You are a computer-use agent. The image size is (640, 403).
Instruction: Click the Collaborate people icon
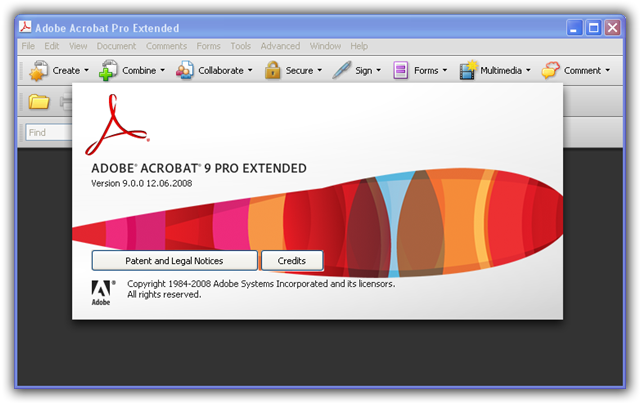tap(185, 70)
